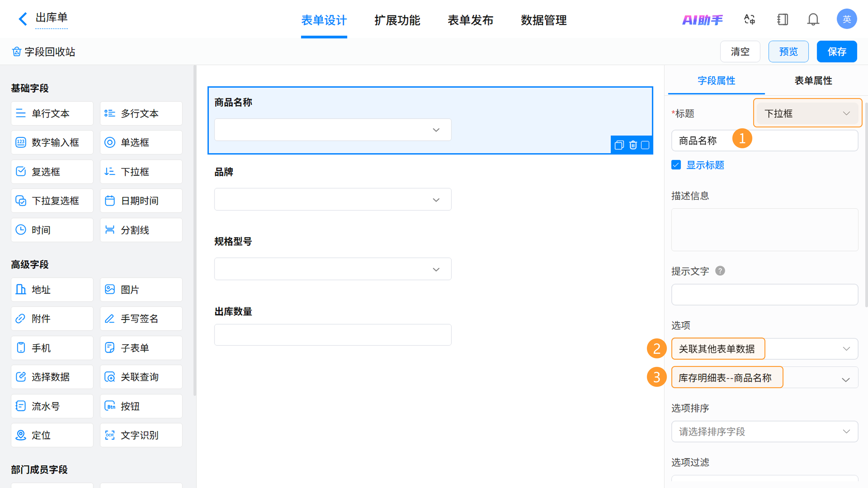
Task: Open the 请选择排序字段 dropdown
Action: 764,431
